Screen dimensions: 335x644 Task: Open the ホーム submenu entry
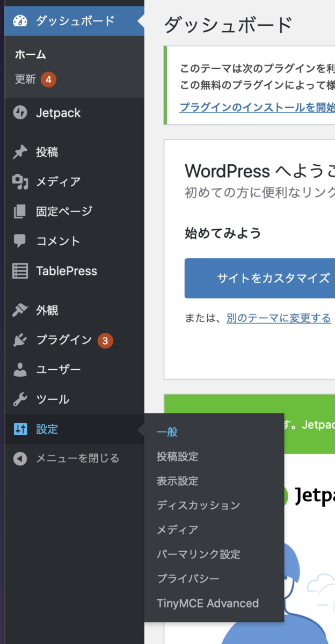31,54
